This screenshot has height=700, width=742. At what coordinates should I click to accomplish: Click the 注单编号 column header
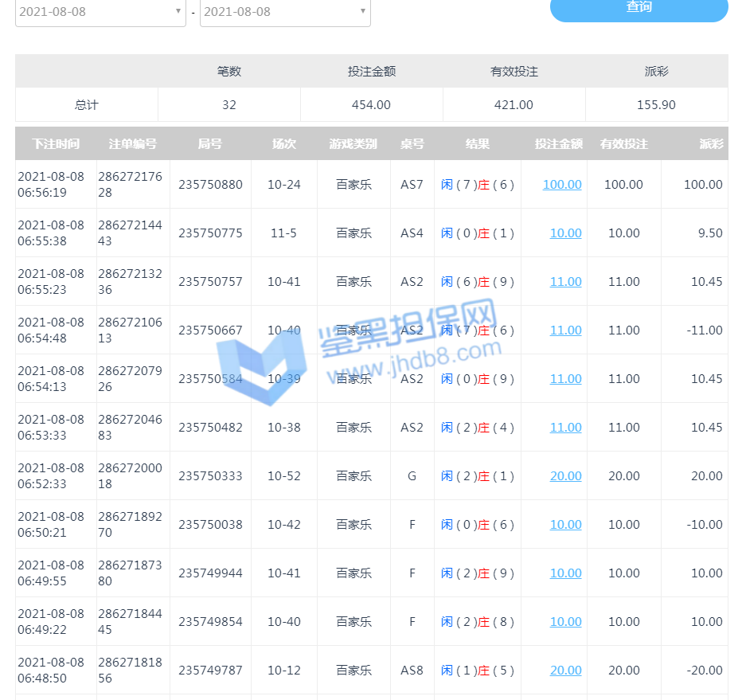[x=133, y=144]
